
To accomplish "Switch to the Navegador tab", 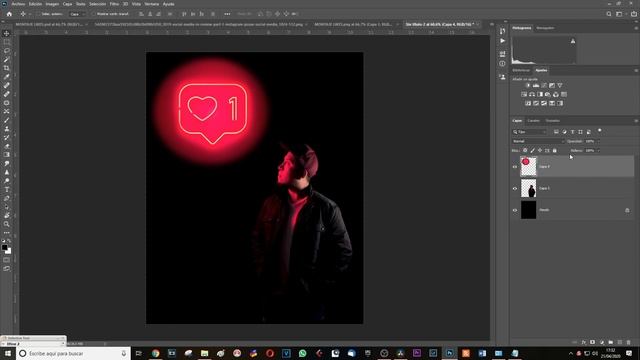I will (x=545, y=28).
